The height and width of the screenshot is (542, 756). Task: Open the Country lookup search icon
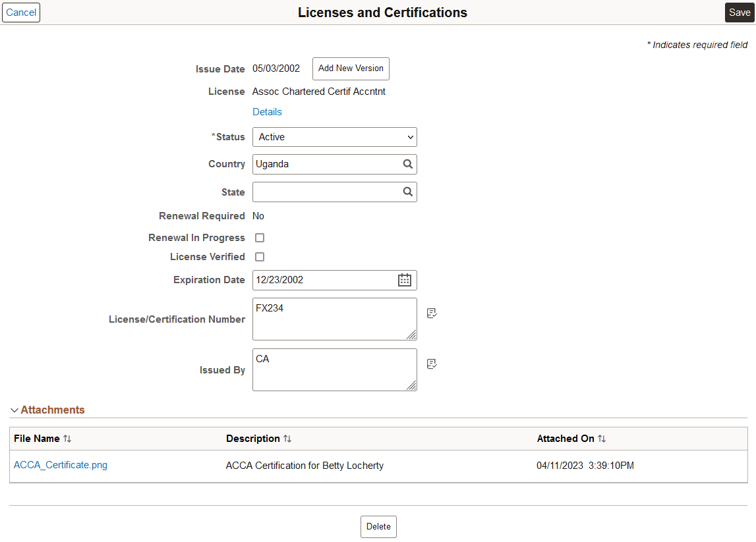click(407, 164)
